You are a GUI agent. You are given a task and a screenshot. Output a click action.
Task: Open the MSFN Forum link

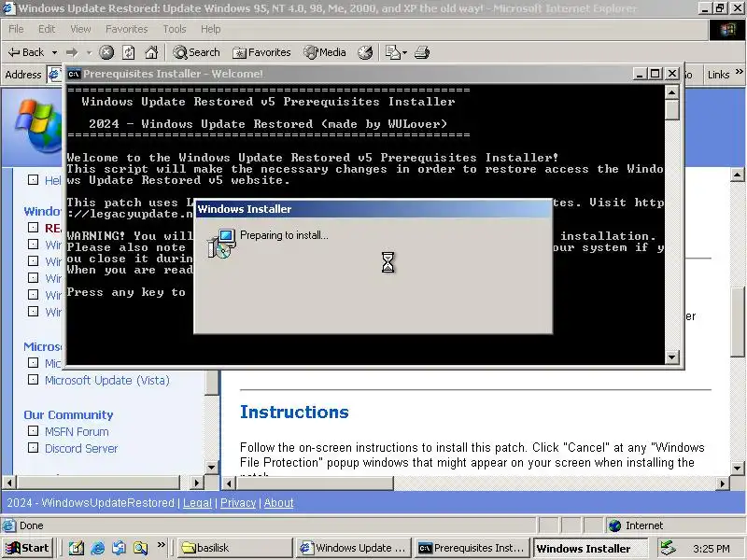click(77, 432)
